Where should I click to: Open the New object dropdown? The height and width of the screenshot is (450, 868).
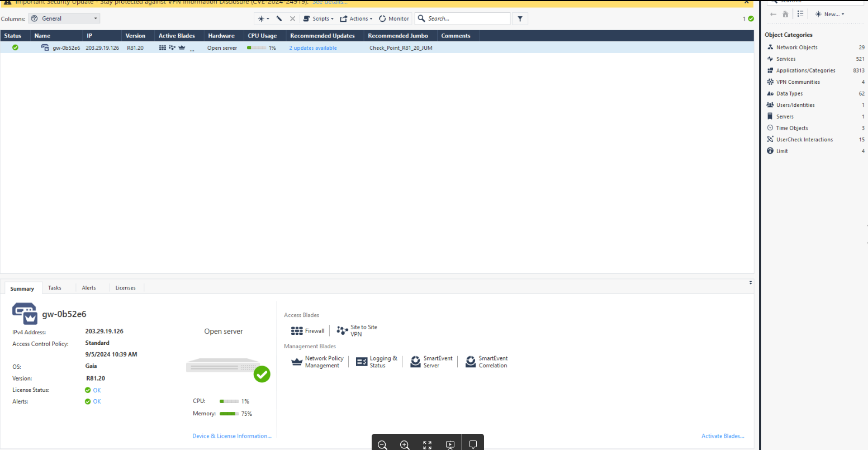coord(830,14)
